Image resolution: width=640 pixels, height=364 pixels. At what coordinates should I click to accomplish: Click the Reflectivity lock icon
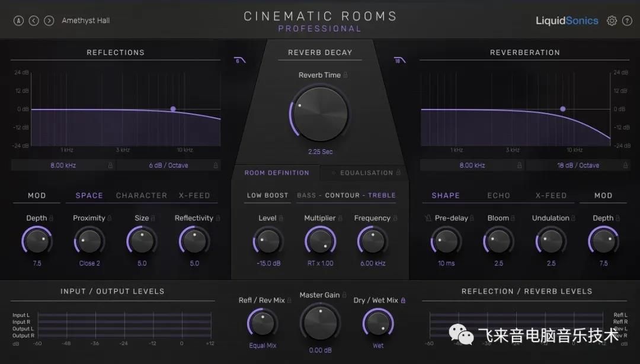point(217,218)
